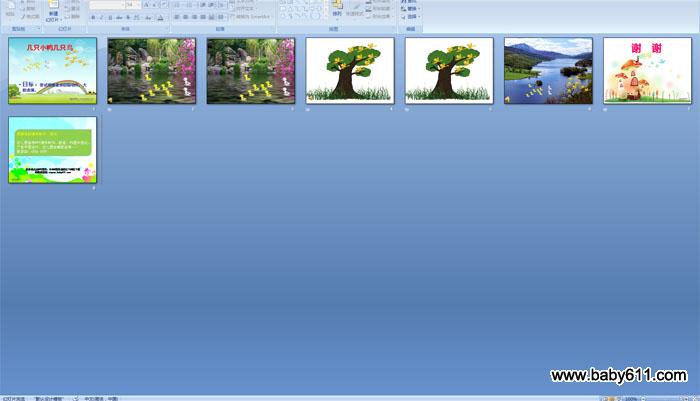The height and width of the screenshot is (401, 700).
Task: Center text in the Paragraph group
Action: click(x=185, y=17)
